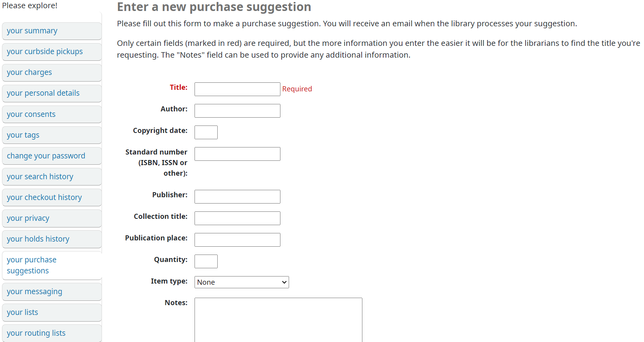The height and width of the screenshot is (342, 644).
Task: View your personal details
Action: click(52, 93)
